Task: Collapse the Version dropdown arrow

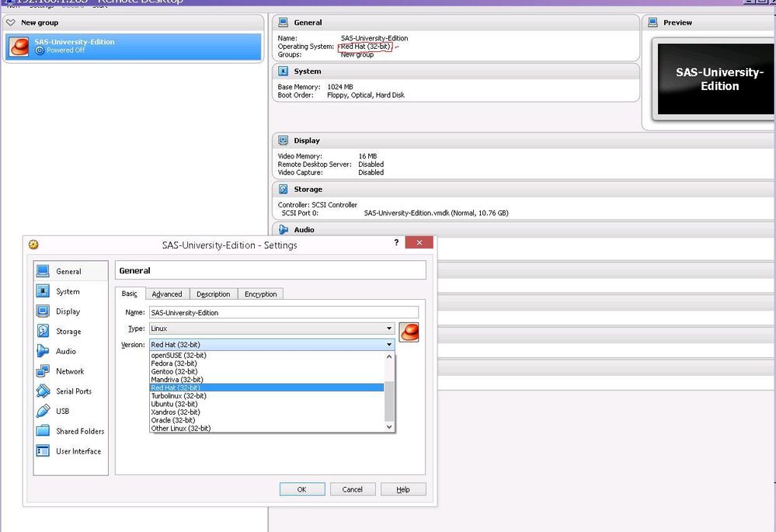Action: click(x=389, y=344)
